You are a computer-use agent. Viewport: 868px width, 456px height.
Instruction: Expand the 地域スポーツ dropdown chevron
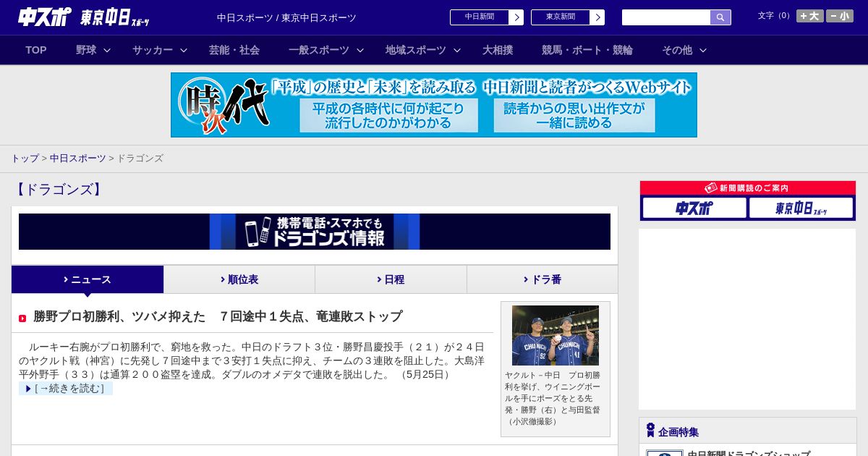[x=457, y=51]
